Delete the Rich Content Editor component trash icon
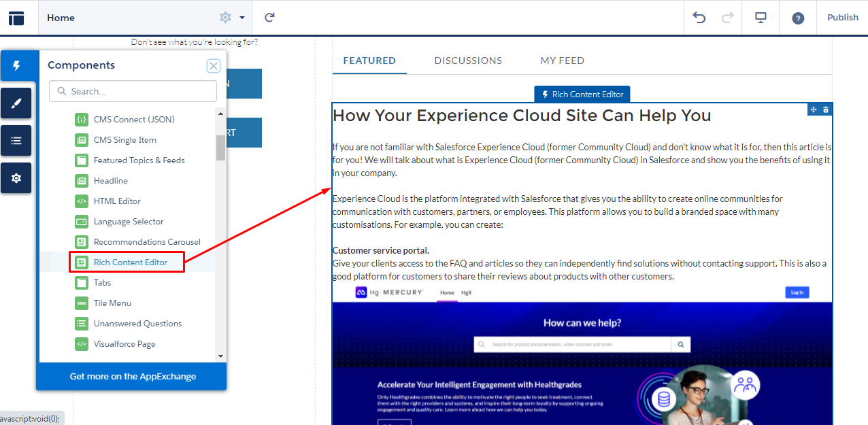Viewport: 868px width, 425px height. [826, 109]
